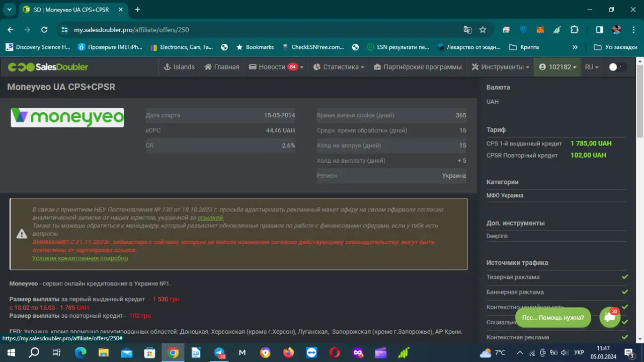
Task: Click the warning triangle icon in notice
Action: coord(22,234)
